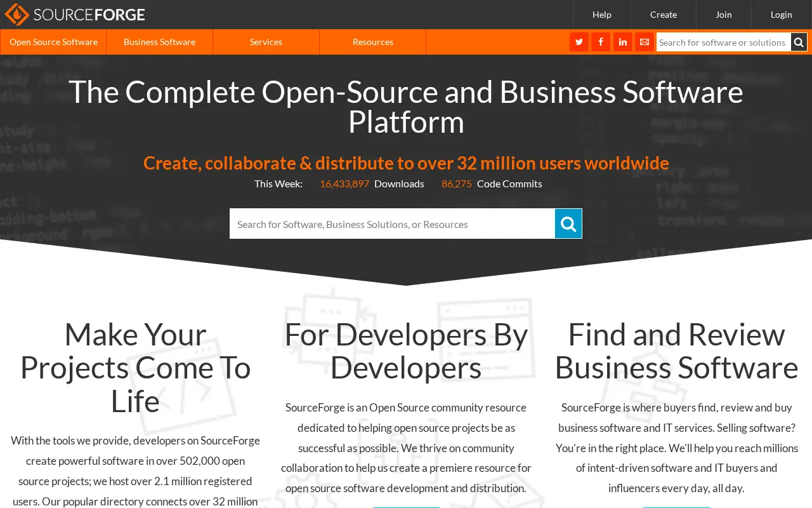Open the LinkedIn social icon
The height and width of the screenshot is (508, 812).
622,42
